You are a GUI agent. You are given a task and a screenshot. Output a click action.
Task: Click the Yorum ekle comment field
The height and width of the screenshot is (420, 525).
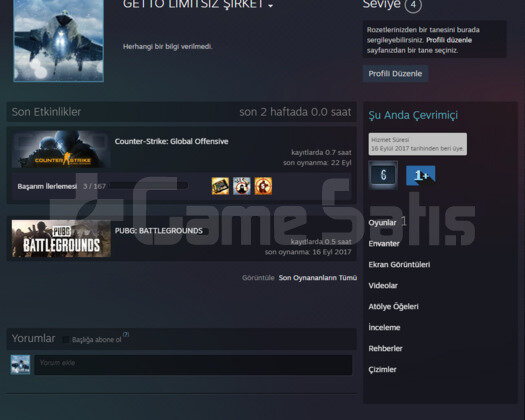[193, 365]
